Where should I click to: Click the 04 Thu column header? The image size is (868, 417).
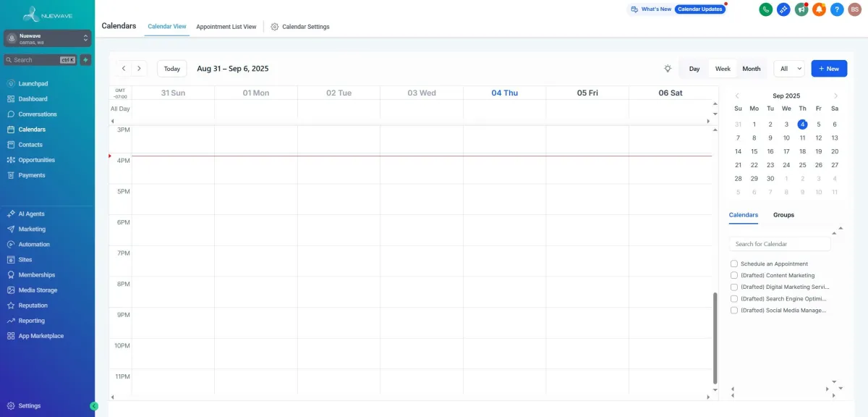[x=504, y=93]
